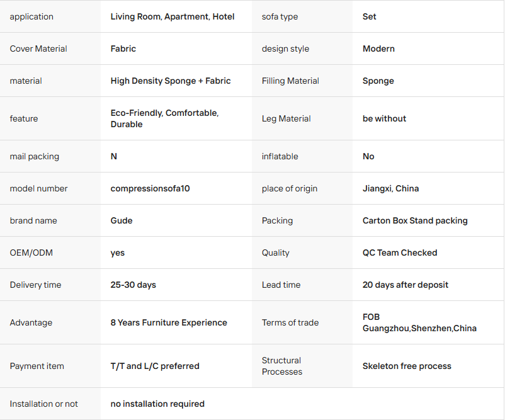505x420 pixels.
Task: Click 'no installation required' text
Action: coord(157,404)
